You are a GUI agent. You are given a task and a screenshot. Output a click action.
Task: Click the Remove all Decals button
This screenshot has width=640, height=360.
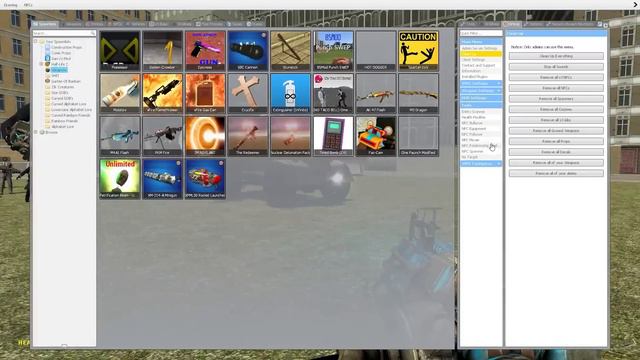(x=556, y=152)
